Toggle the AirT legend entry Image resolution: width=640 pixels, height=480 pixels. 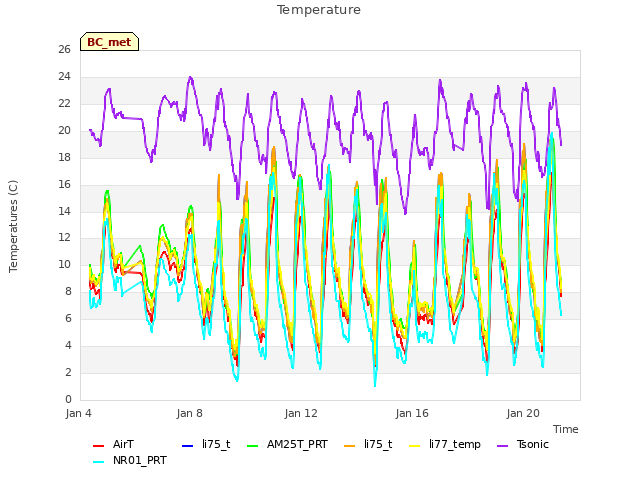point(113,444)
